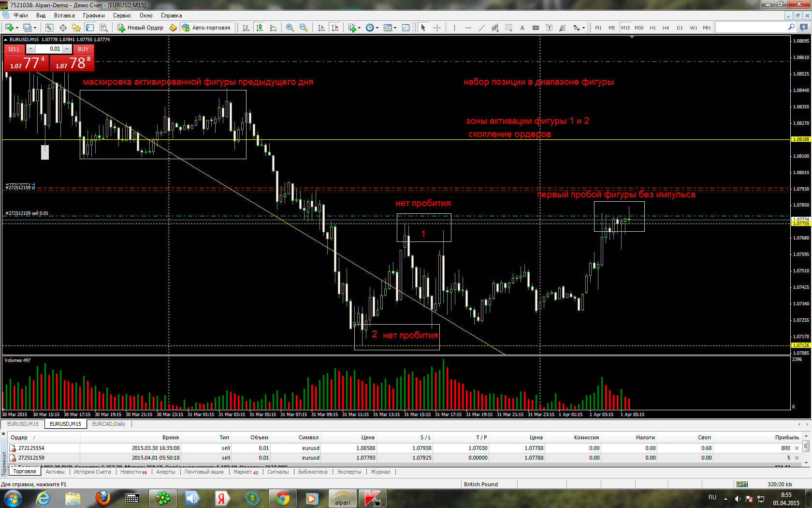Close order 272512159 with X
Image resolution: width=812 pixels, height=508 pixels.
point(797,458)
